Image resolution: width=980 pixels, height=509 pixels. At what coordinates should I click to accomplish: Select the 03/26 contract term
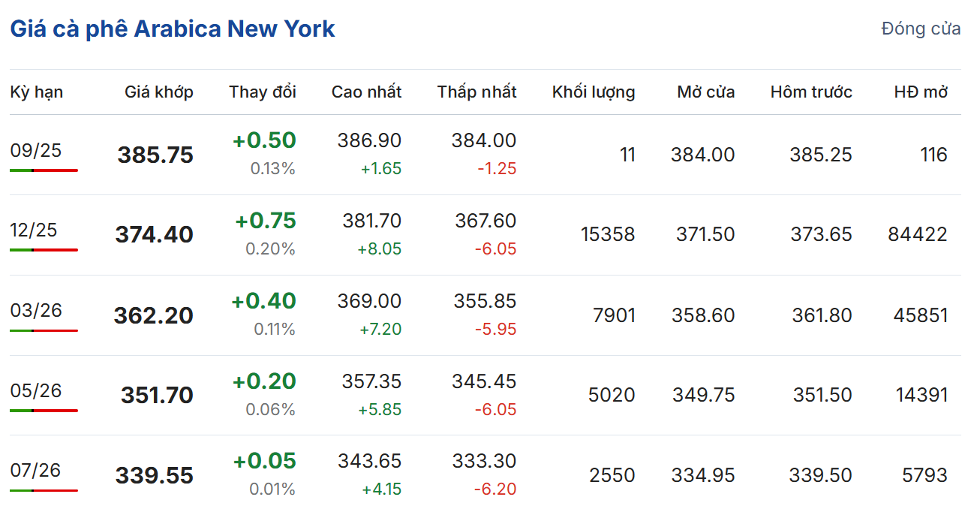pos(36,310)
